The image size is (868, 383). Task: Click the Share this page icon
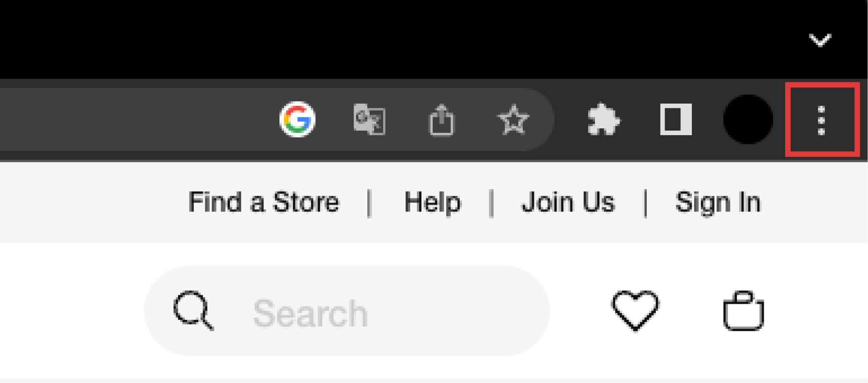(442, 120)
